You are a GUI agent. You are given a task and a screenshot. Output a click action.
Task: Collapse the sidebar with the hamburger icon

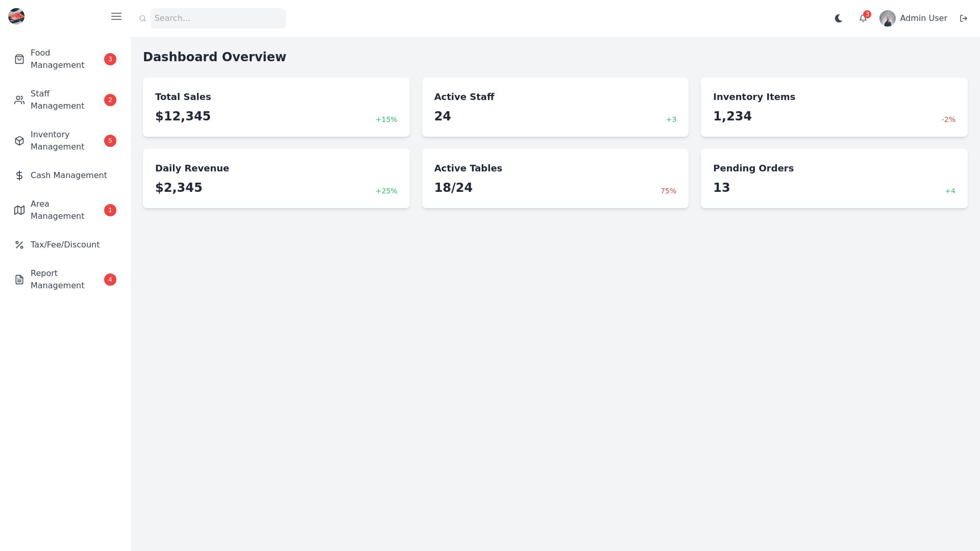(x=116, y=16)
